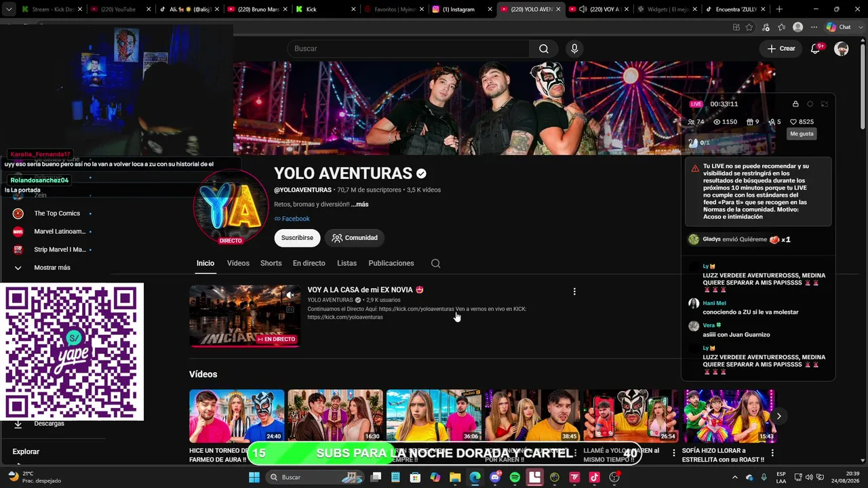868x488 pixels.
Task: Open options for LLAMÉ a YOLO video
Action: click(673, 453)
